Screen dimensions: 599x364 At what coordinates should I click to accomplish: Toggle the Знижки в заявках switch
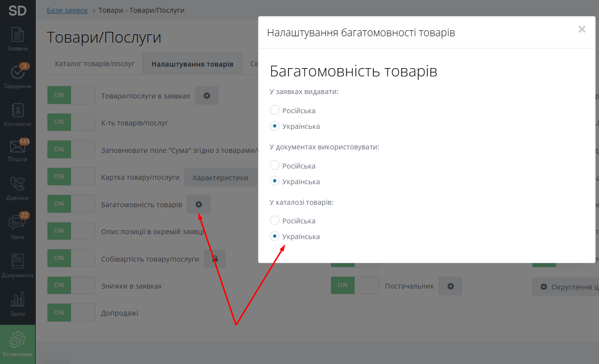[71, 286]
